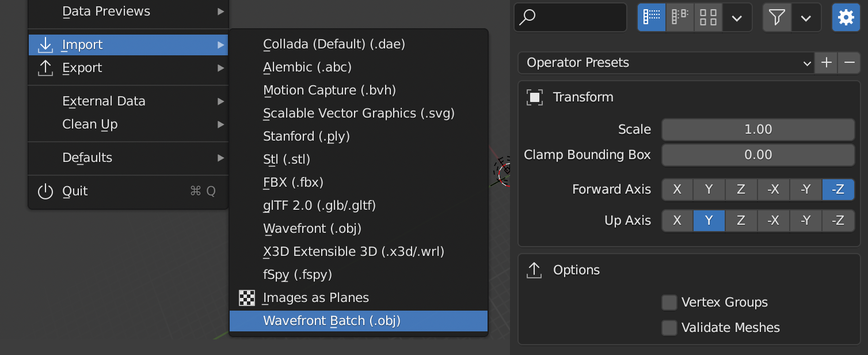Click the Images as Planes checkerboard icon
Viewport: 868px width, 355px height.
point(247,298)
